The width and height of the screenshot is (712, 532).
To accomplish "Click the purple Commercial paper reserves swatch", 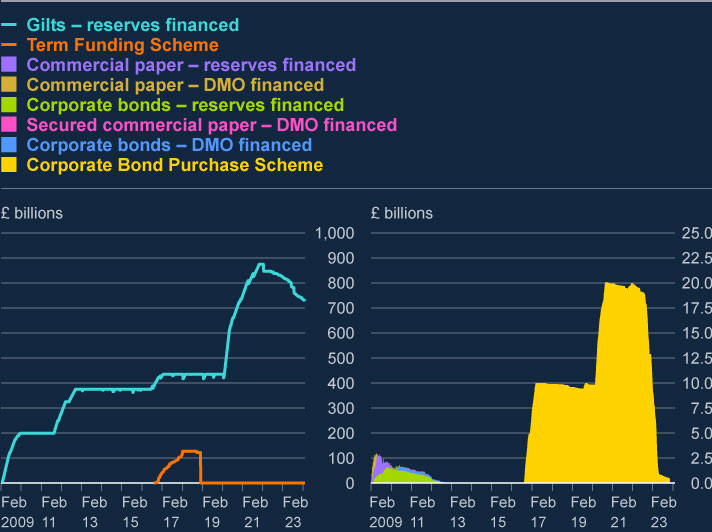I will click(9, 64).
